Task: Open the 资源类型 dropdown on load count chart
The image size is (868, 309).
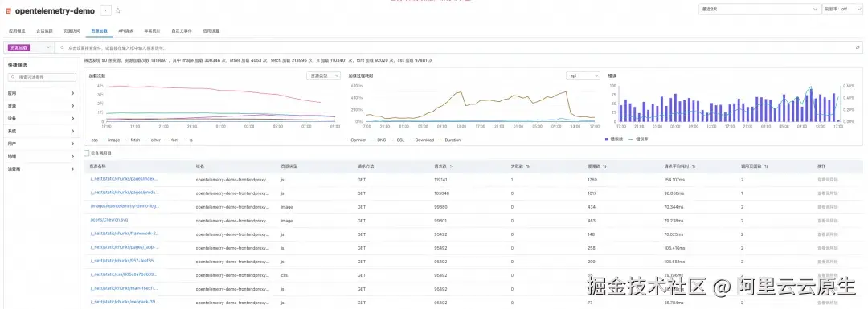Action: point(323,75)
